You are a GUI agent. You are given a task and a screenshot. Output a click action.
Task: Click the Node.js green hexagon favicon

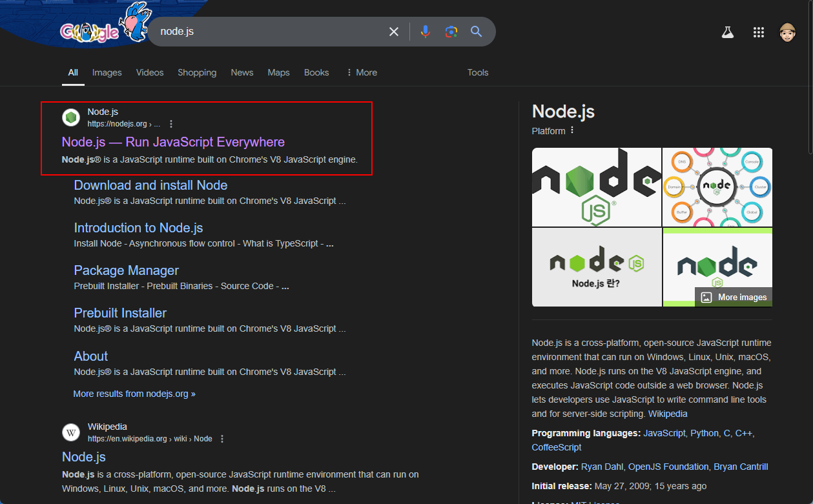[70, 117]
